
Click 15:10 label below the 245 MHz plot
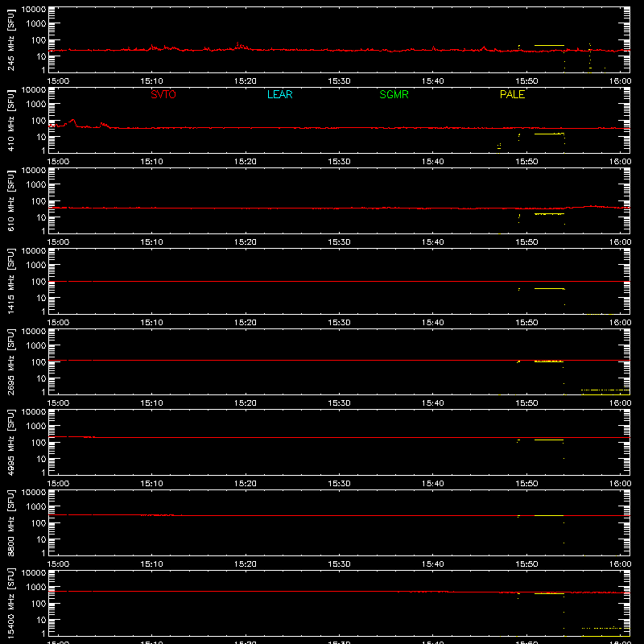(x=151, y=81)
